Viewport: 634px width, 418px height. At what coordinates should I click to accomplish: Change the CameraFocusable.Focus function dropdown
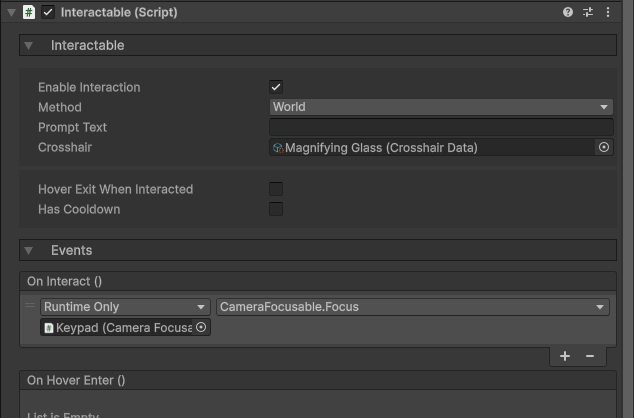[412, 307]
